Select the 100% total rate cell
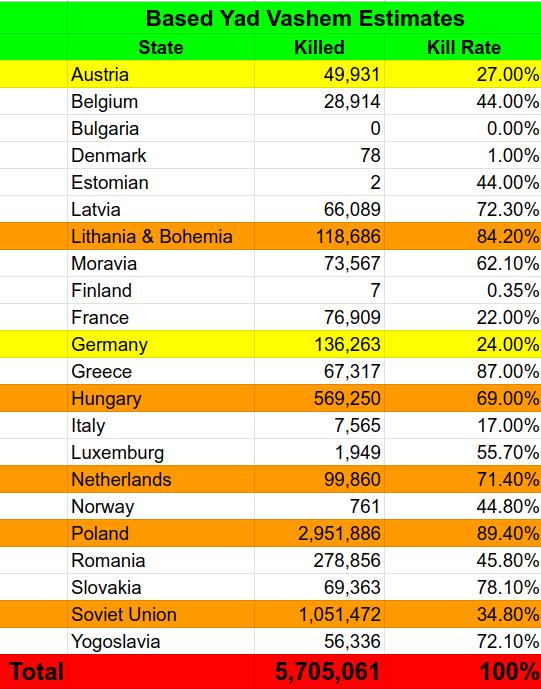Screen dimensions: 541x689 point(463,672)
